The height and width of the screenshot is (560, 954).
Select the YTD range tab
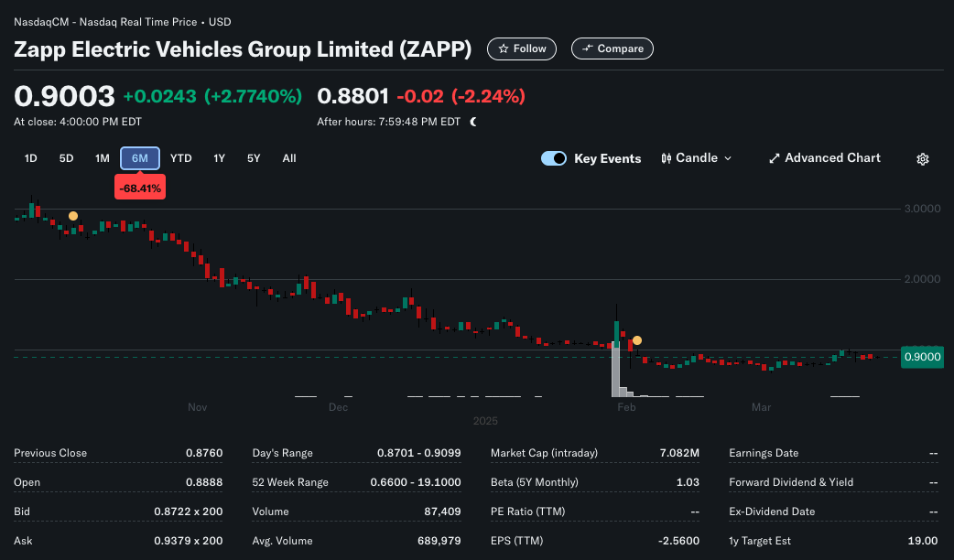(180, 158)
